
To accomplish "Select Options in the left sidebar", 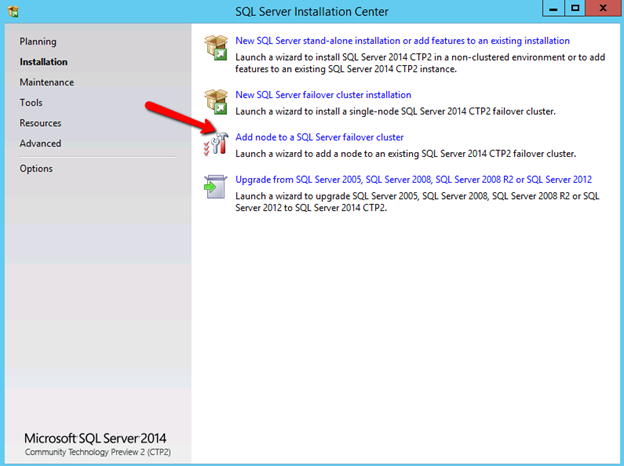I will 36,168.
